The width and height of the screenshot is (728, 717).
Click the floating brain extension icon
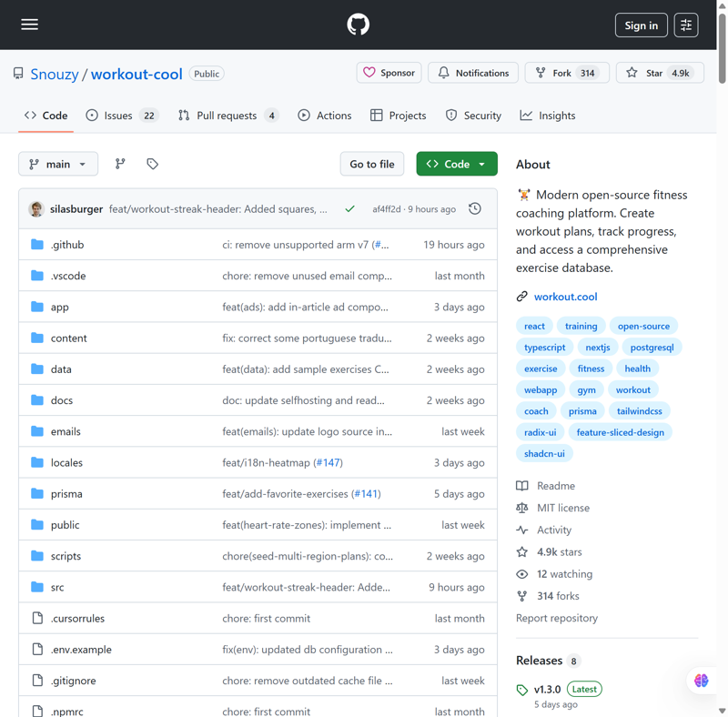tap(701, 681)
